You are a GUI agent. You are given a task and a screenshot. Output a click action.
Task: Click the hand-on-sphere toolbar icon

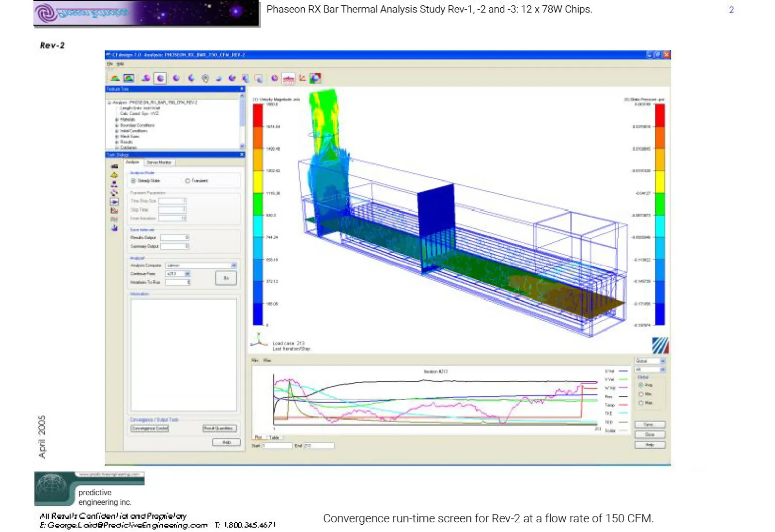pos(205,78)
